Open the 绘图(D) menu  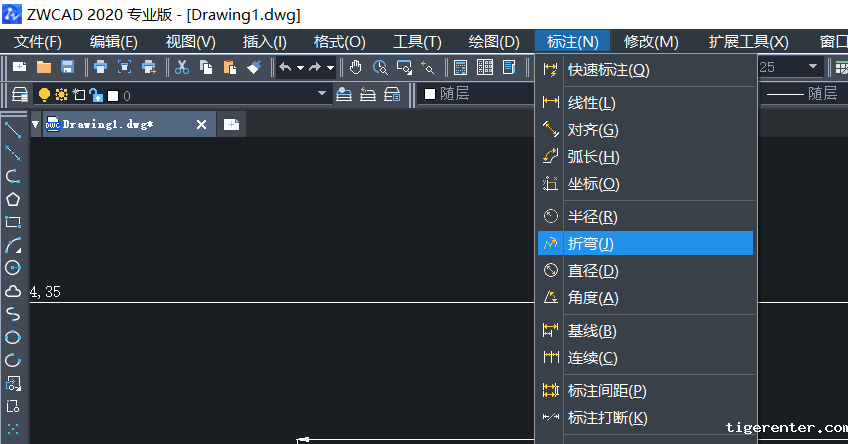494,41
